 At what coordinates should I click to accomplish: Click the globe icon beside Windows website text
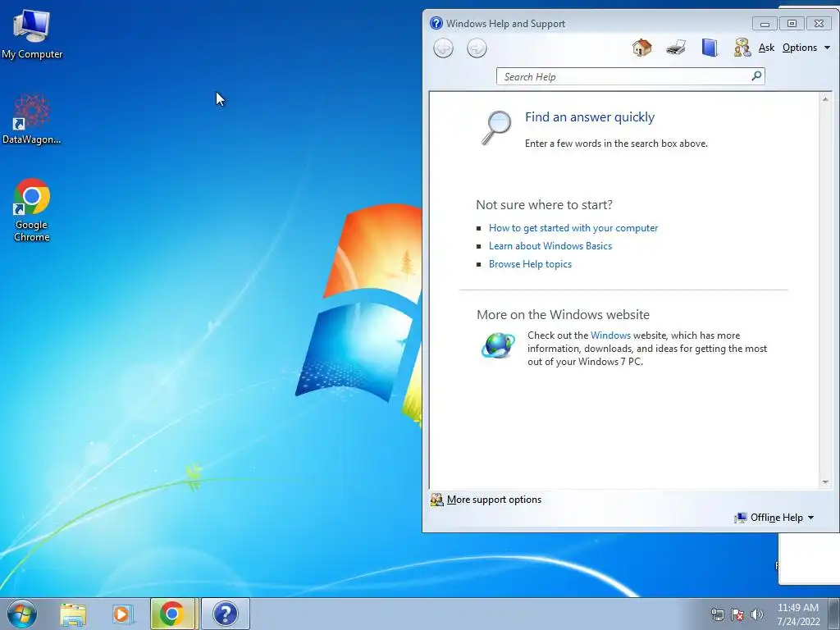tap(498, 345)
